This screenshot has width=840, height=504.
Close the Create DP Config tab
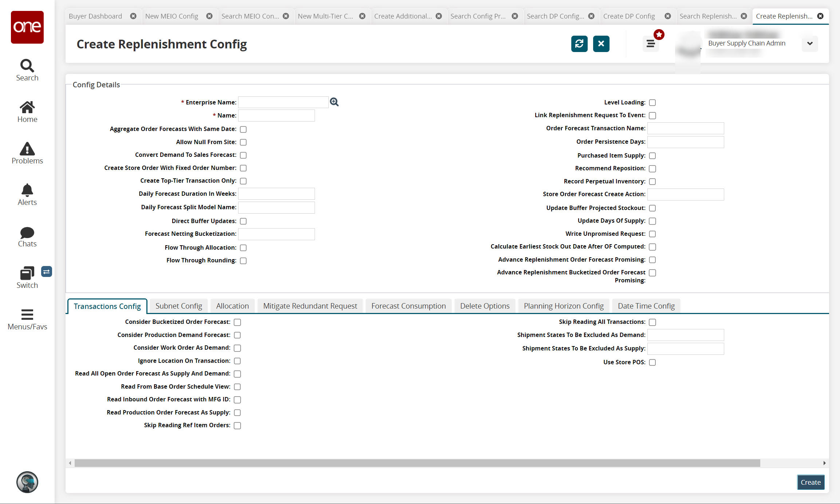pos(667,16)
